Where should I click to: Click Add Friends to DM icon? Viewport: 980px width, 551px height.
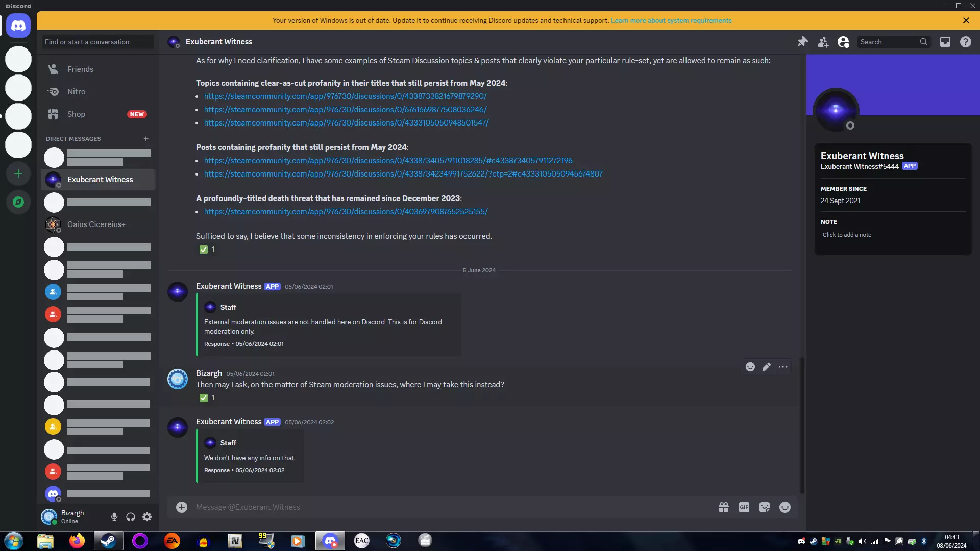point(823,42)
